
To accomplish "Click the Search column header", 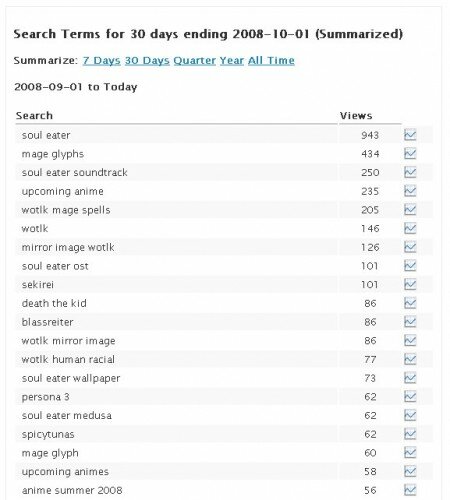I will 34,116.
